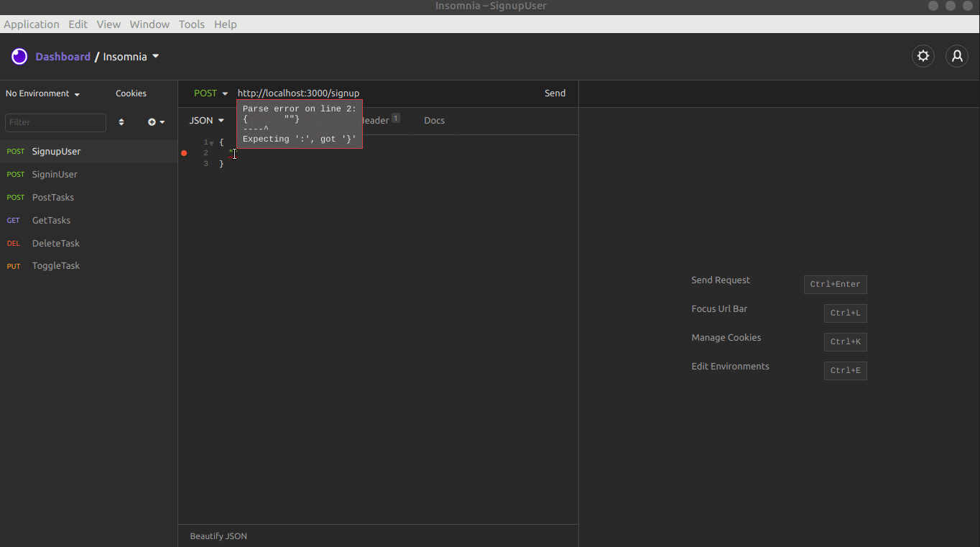
Task: Collapse the JSON object fold arrow
Action: coord(212,143)
